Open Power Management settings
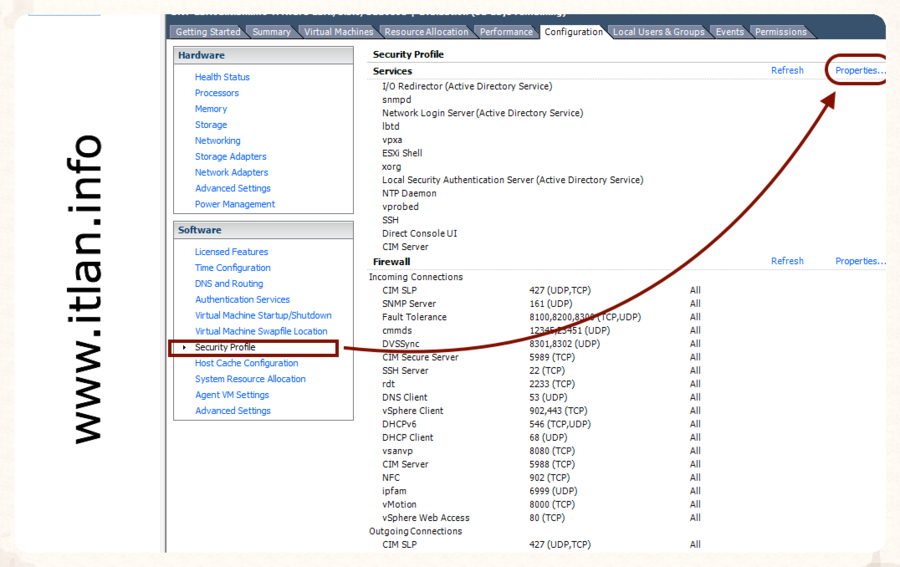The height and width of the screenshot is (567, 900). (x=234, y=204)
